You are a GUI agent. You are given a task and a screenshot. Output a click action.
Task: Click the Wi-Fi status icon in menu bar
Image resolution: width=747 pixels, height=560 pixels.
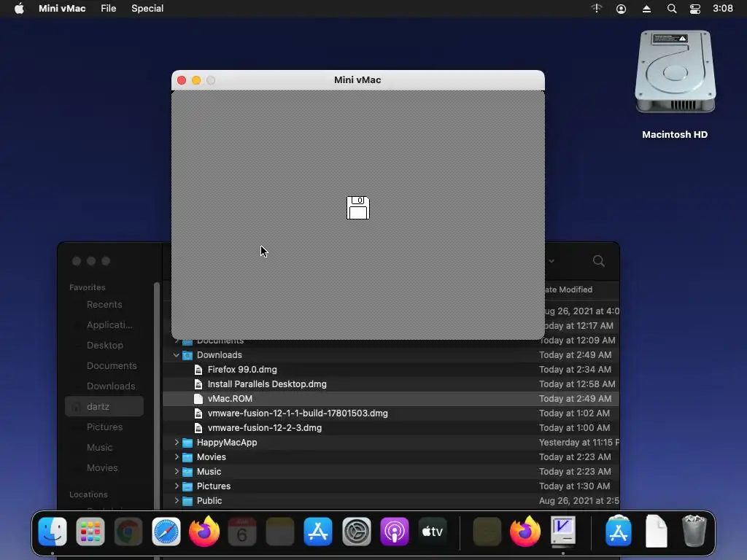[597, 9]
